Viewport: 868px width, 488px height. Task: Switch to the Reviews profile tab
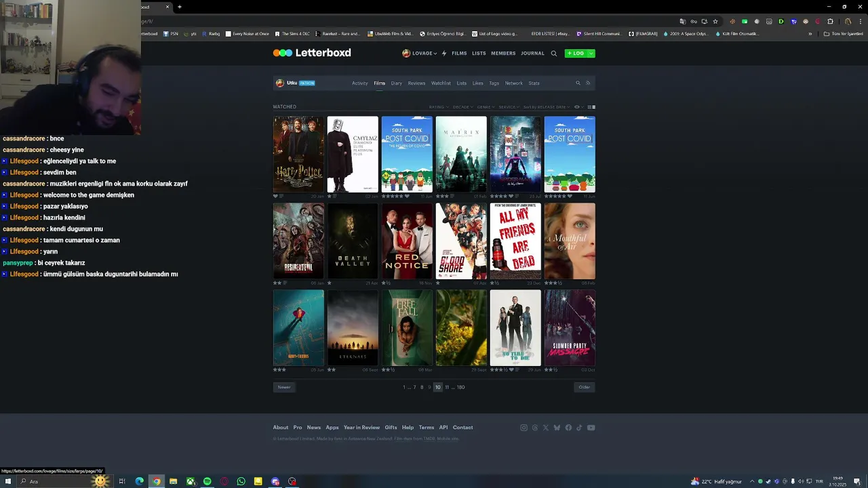pos(416,83)
